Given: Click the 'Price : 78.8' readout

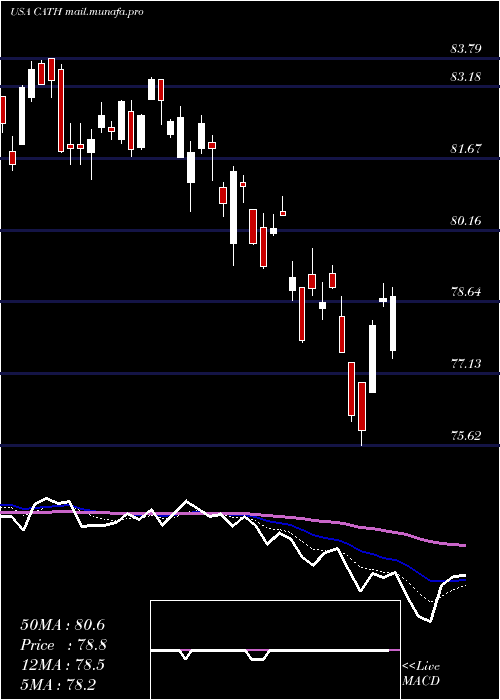Looking at the screenshot, I should click(x=63, y=645).
